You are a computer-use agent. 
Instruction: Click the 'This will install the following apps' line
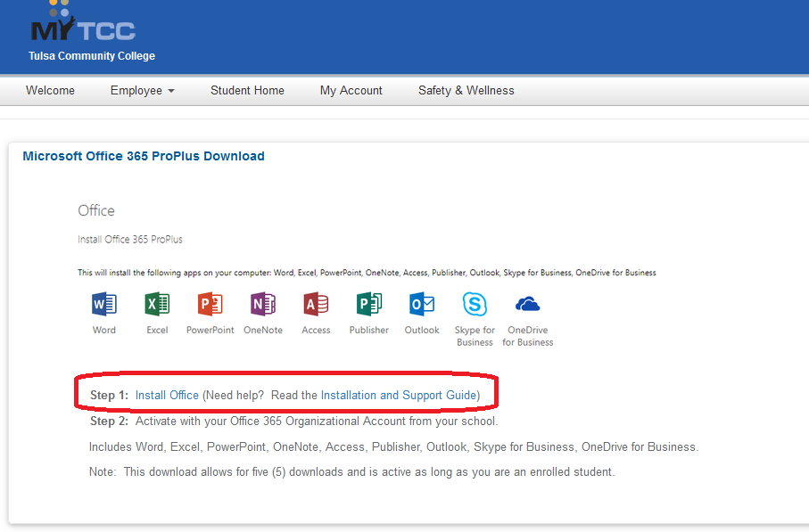point(367,273)
